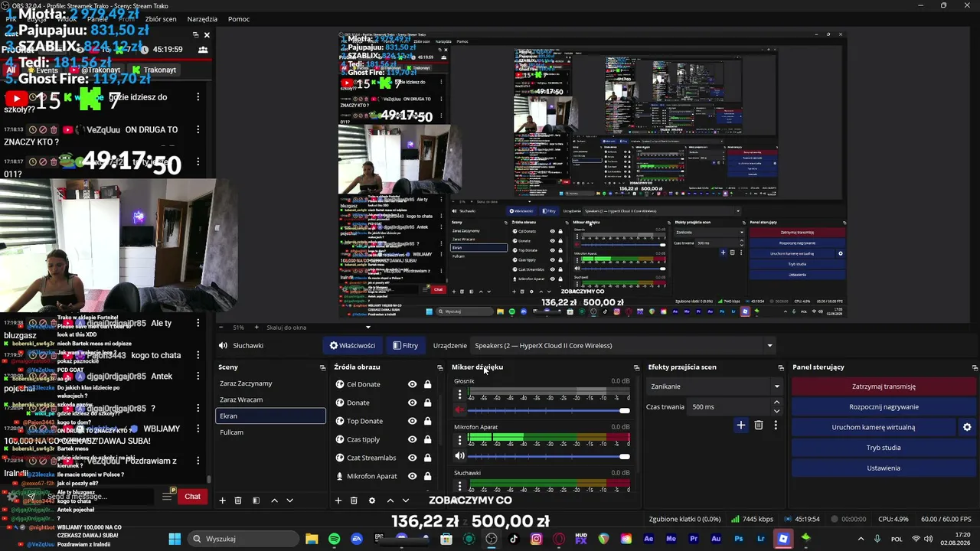The image size is (980, 551).
Task: Add a new source in Źródła obrazu
Action: click(338, 500)
